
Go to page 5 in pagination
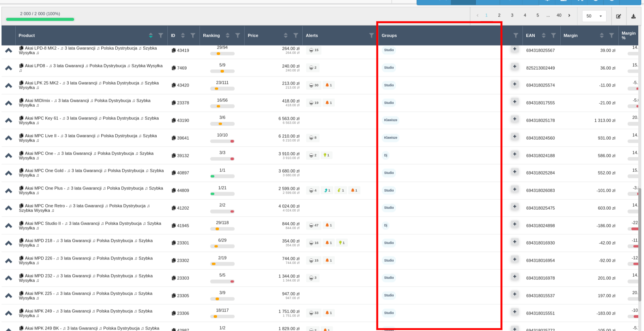[537, 15]
